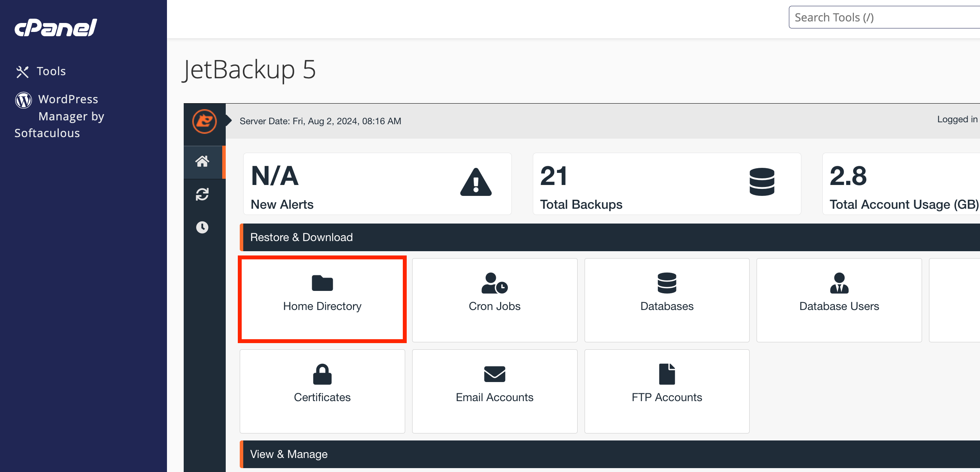Open FTP Accounts restore tile
This screenshot has width=980, height=472.
point(667,391)
